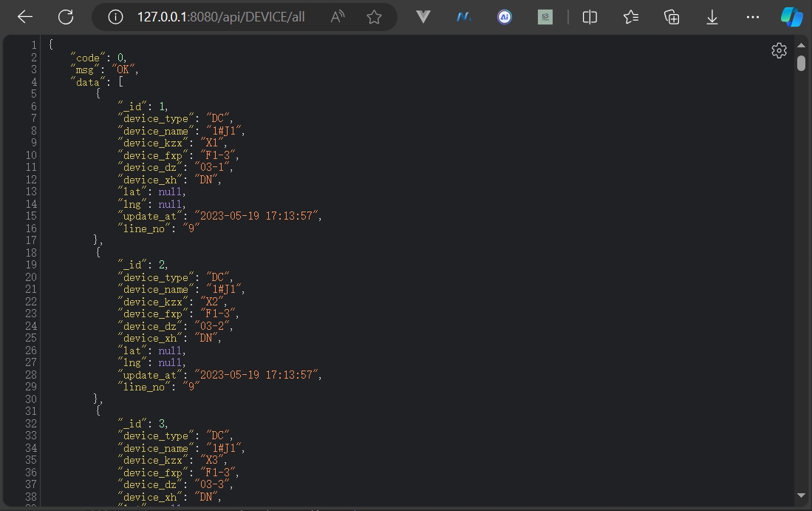812x511 pixels.
Task: Open the browser Settings and more menu
Action: pos(752,17)
